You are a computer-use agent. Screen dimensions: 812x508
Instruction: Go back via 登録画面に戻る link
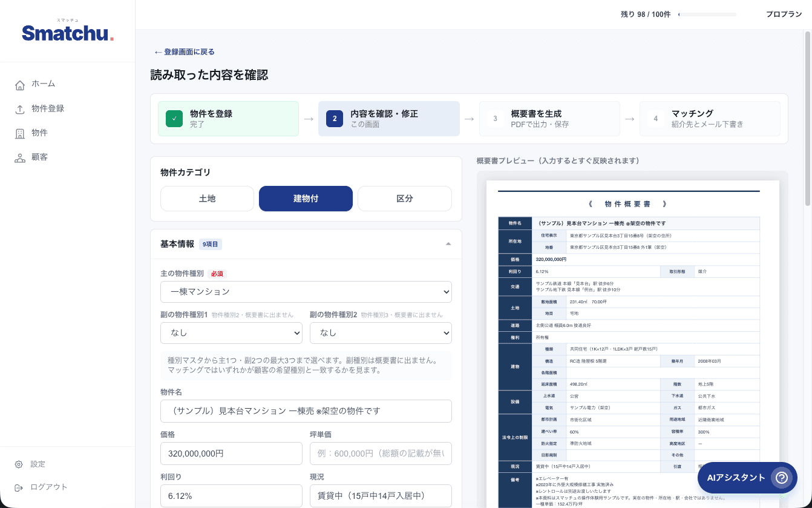click(x=185, y=52)
